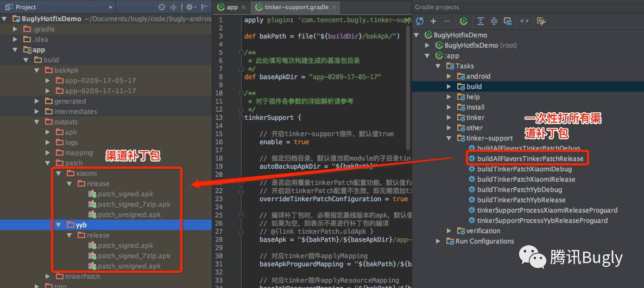Click 'overrideTinkerPatchConfiguration = true' line
Screen dimensions: 644x288
(333, 199)
